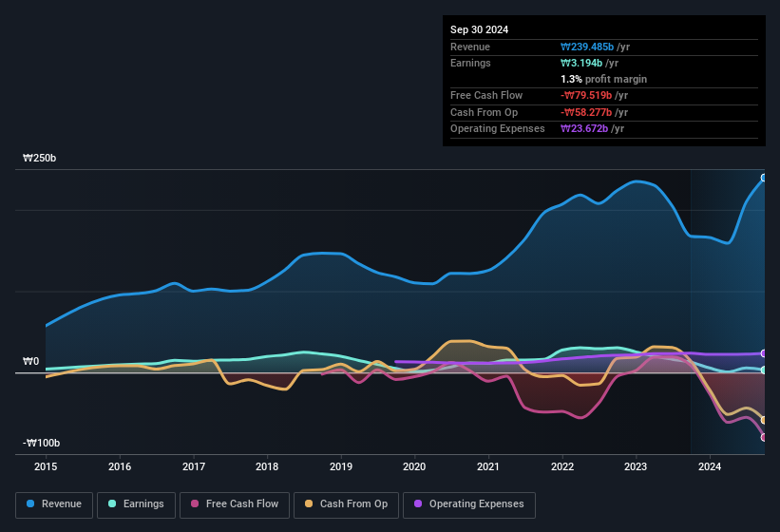Click the Free Cash Flow tooltip label

(486, 95)
